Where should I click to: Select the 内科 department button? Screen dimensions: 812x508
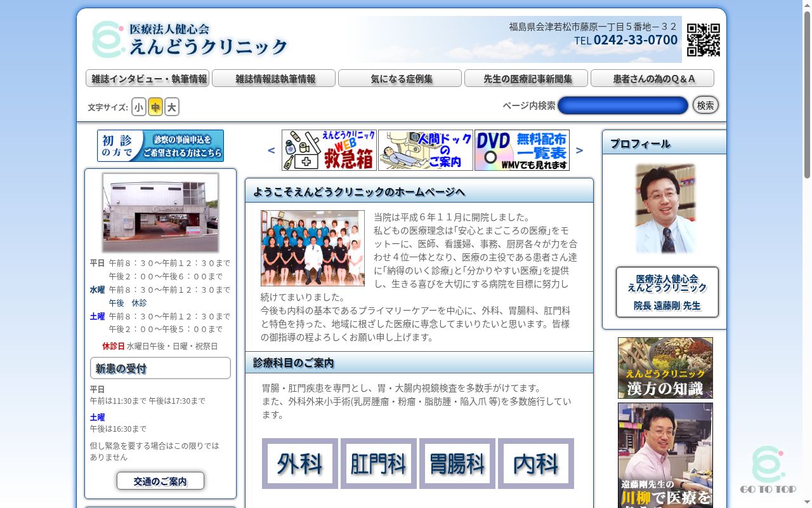click(x=536, y=464)
